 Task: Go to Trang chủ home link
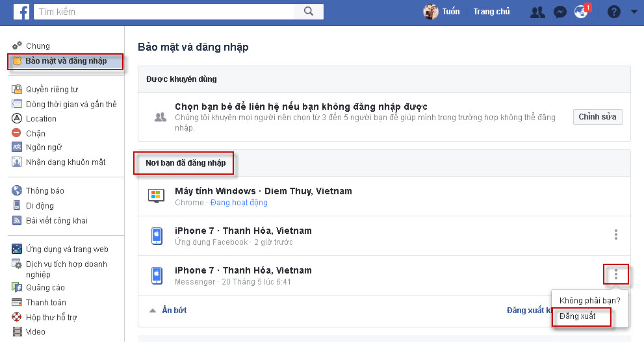tap(491, 12)
